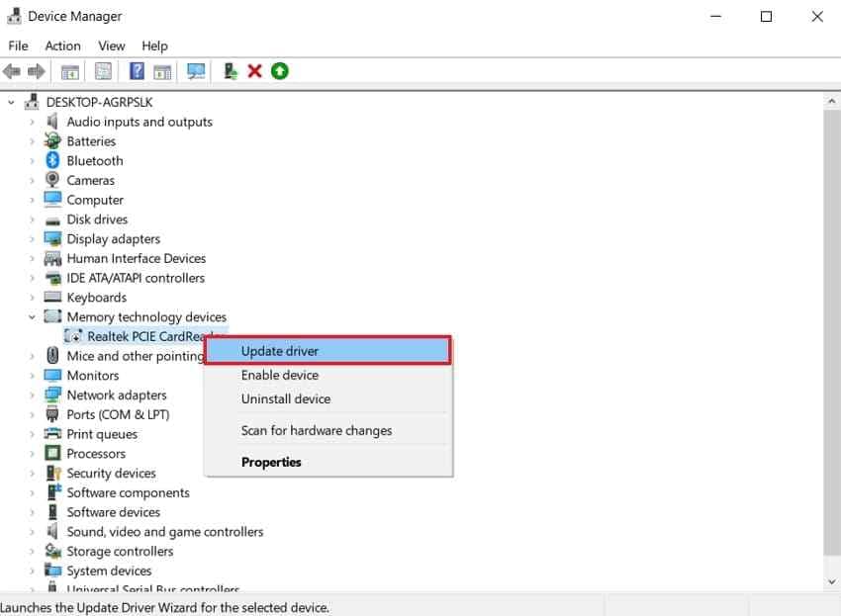This screenshot has height=616, width=841.
Task: Click the Display adapters category icon
Action: pos(52,238)
